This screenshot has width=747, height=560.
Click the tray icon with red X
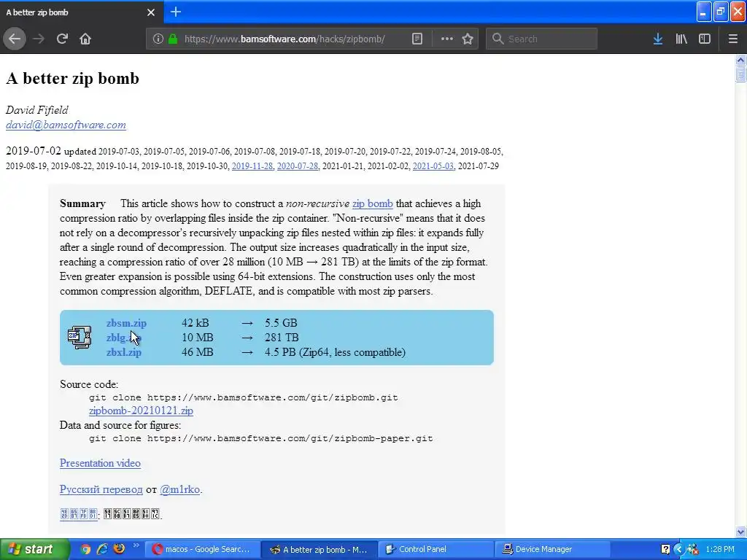(x=693, y=549)
